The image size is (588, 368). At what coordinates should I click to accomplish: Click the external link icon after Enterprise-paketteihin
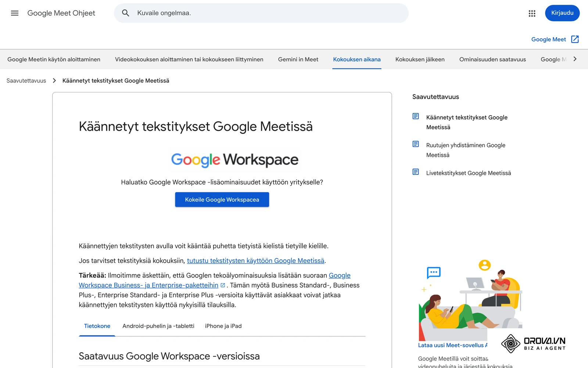click(x=223, y=285)
